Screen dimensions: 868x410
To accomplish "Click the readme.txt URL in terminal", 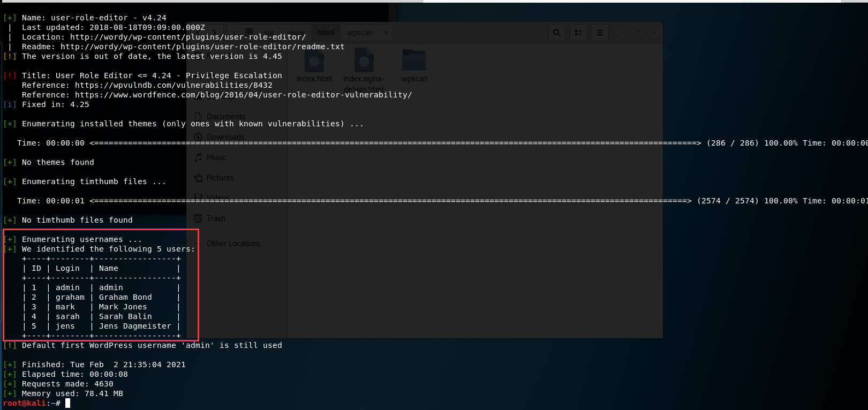I will pos(202,47).
